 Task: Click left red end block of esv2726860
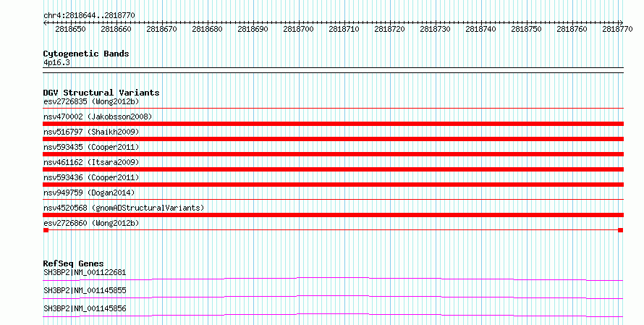[46, 230]
